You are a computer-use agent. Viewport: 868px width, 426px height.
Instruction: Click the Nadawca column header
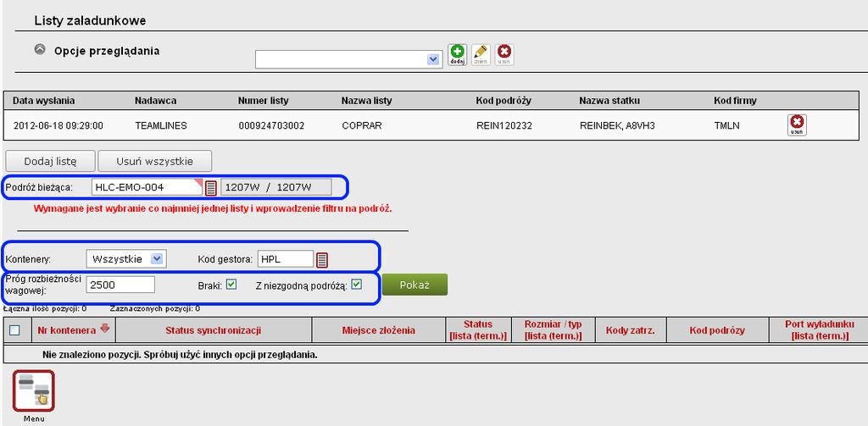click(156, 101)
